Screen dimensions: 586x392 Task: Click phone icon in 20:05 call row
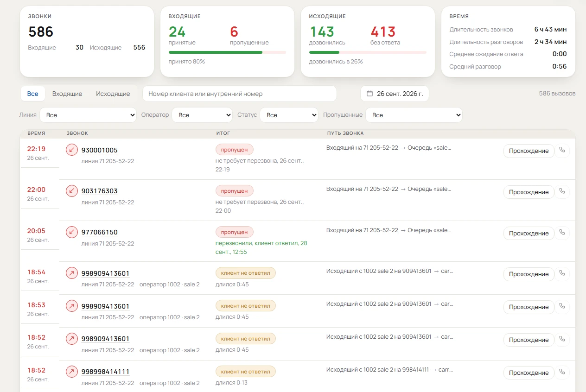(562, 233)
